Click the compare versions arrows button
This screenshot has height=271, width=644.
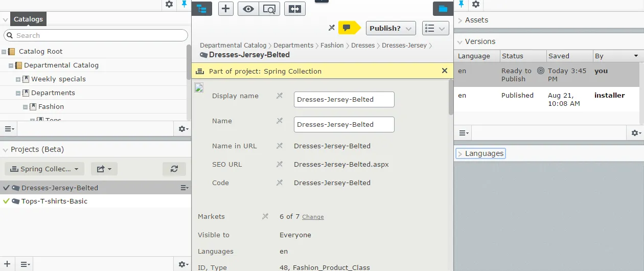[295, 9]
